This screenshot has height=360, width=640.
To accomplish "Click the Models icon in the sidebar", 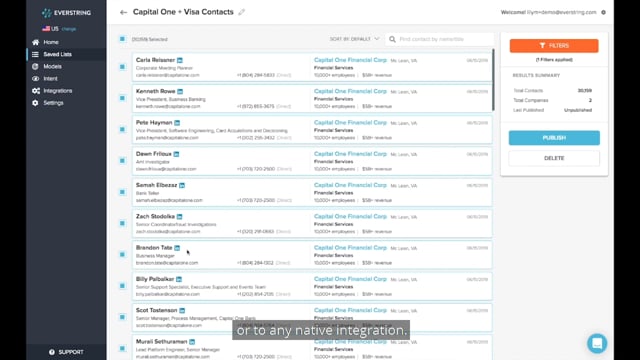I will tap(36, 66).
